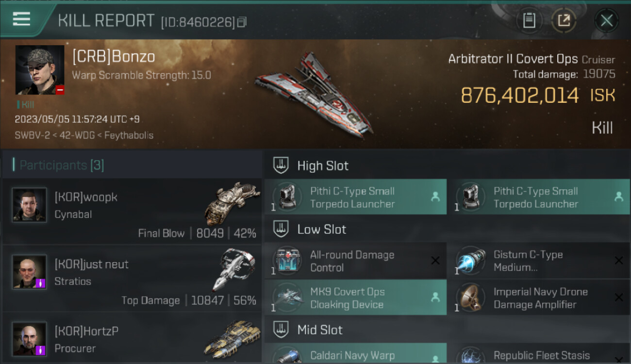
Task: Click the clipboard icon in header
Action: pos(529,20)
